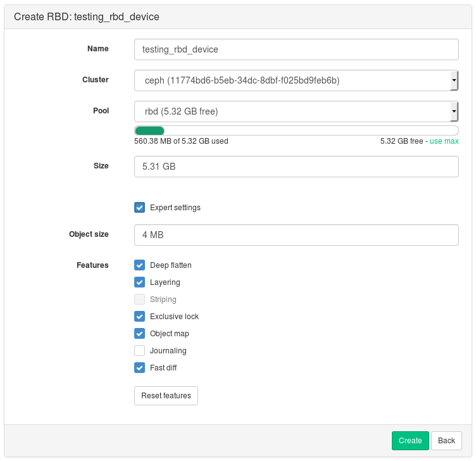Select the Object size input field
The height and width of the screenshot is (461, 476).
point(296,235)
